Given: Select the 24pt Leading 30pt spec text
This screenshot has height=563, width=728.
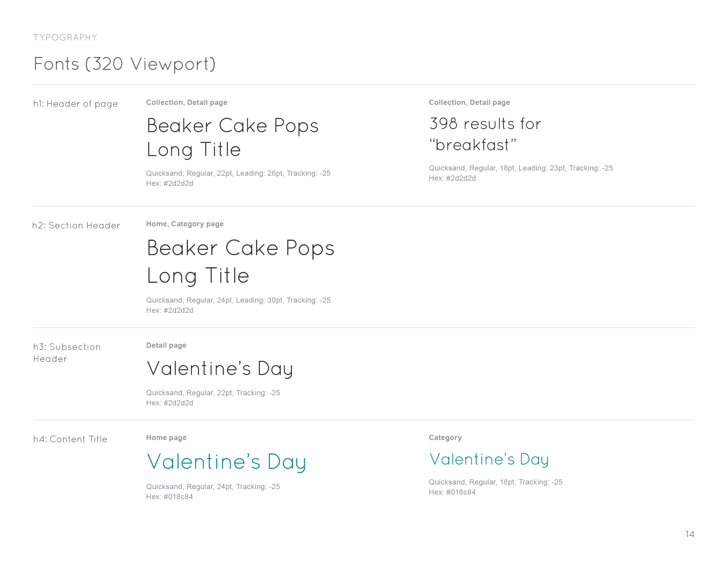Looking at the screenshot, I should [238, 300].
